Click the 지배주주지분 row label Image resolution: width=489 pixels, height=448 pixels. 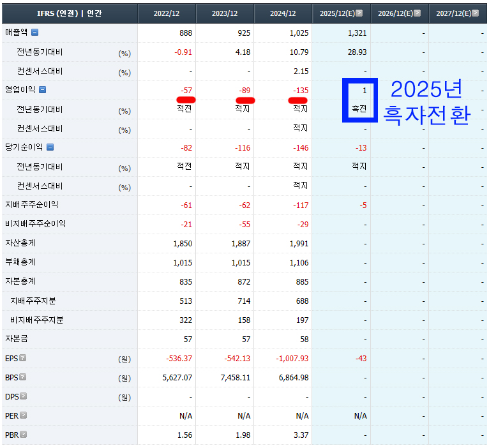click(33, 301)
